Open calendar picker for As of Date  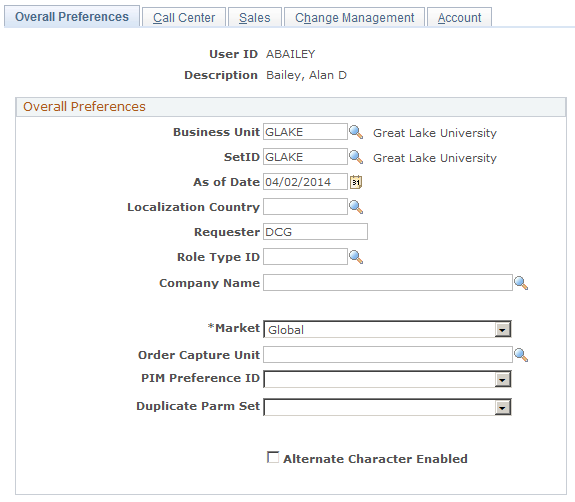356,182
